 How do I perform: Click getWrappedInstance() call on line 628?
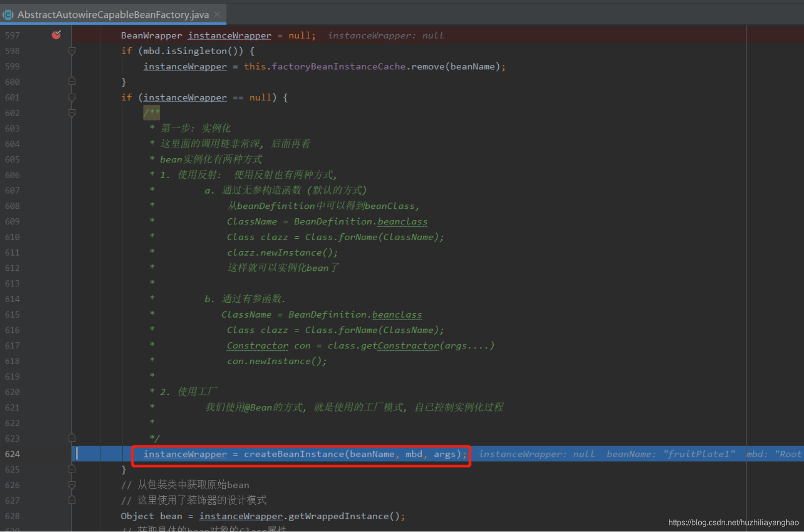(344, 516)
